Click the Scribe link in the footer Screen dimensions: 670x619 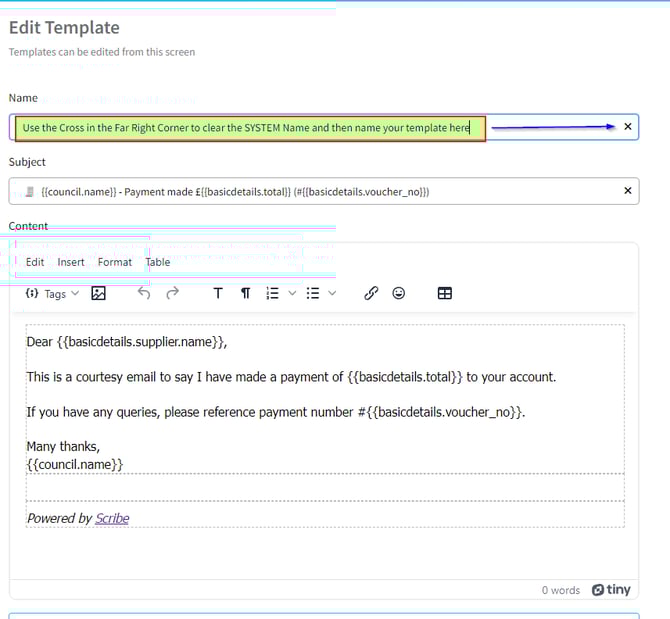pos(112,518)
